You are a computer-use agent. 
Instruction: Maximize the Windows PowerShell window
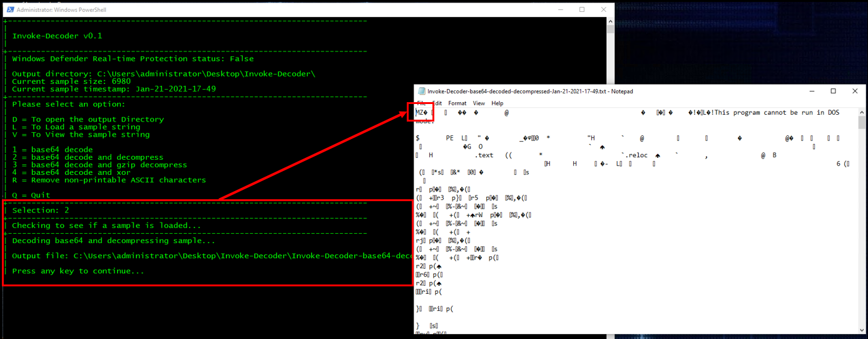click(x=581, y=9)
